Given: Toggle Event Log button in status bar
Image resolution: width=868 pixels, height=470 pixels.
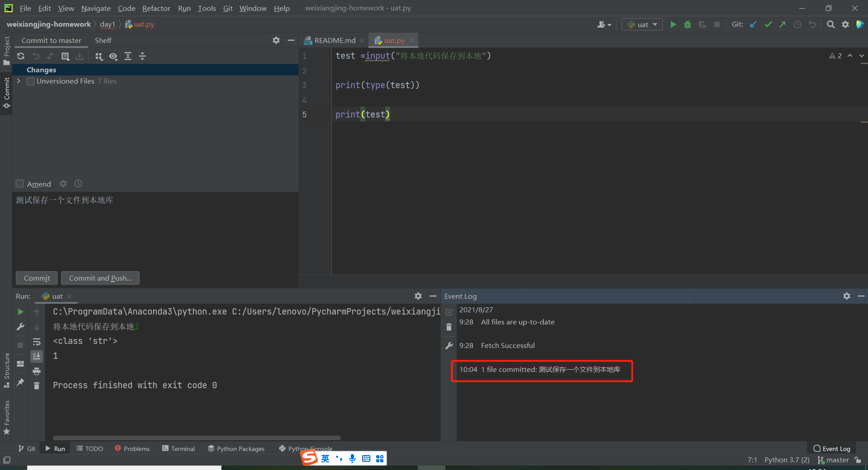Looking at the screenshot, I should click(832, 448).
